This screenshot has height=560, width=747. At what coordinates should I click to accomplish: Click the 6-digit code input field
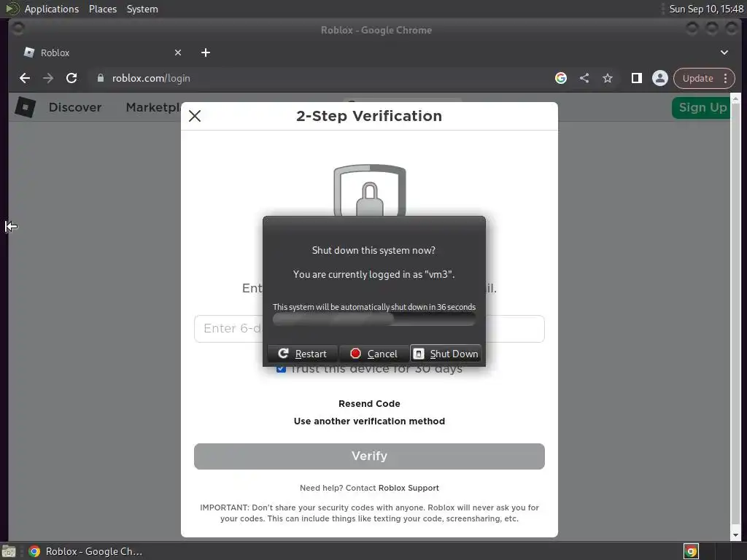coord(369,329)
